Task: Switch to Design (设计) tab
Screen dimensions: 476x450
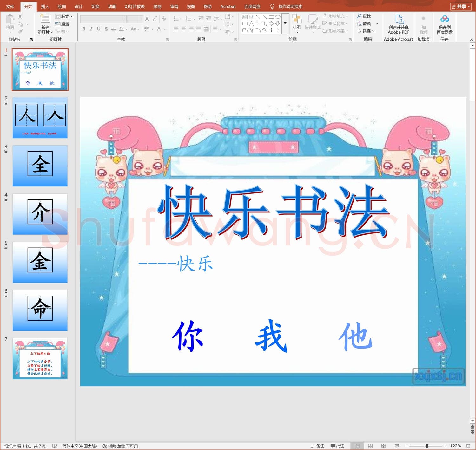Action: coord(78,6)
